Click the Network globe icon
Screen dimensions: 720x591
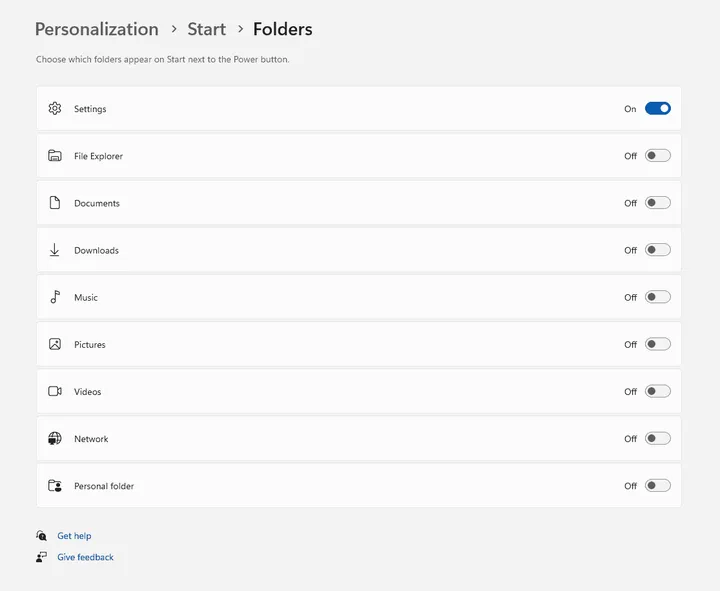[x=55, y=439]
